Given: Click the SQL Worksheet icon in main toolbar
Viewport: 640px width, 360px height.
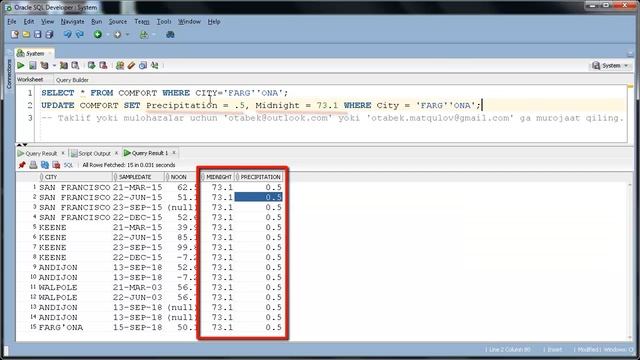Looking at the screenshot, I should pos(144,35).
